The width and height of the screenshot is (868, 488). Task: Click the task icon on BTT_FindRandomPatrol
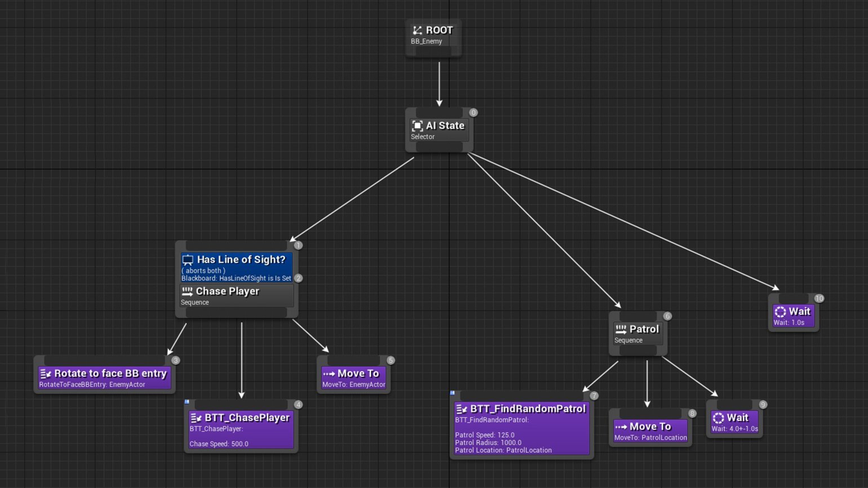[x=462, y=409]
